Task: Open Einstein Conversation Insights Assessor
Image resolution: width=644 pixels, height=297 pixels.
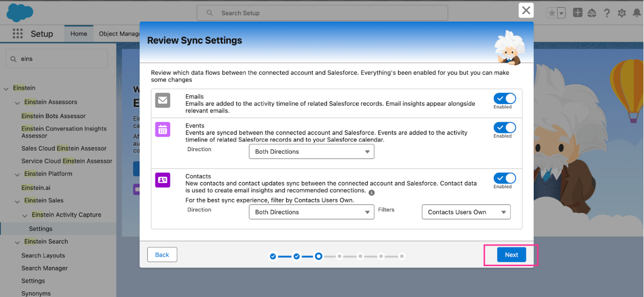Action: tap(64, 132)
